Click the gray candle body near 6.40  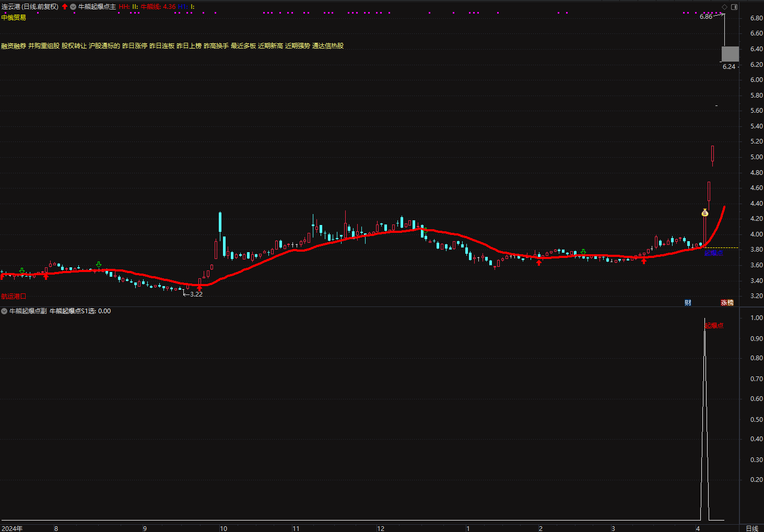[730, 54]
